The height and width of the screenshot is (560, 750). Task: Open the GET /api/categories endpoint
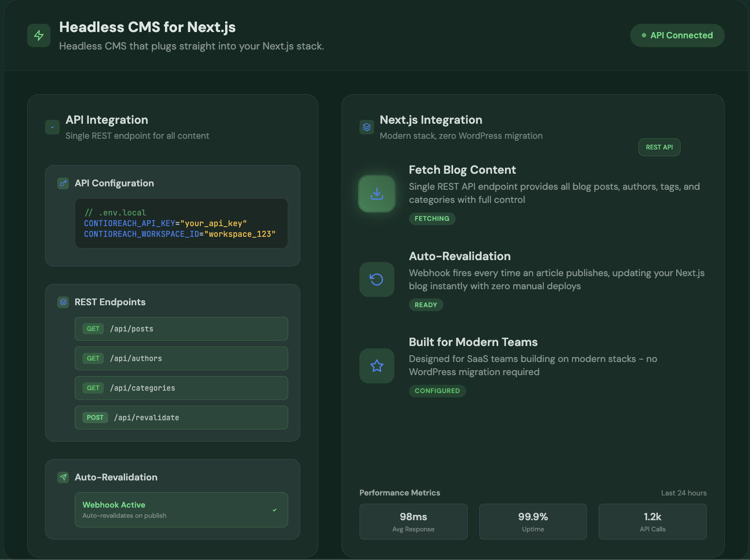point(181,388)
